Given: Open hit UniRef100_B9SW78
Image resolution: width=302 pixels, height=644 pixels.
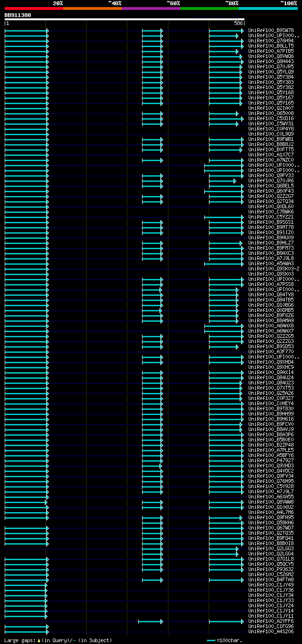Looking at the screenshot, I should tap(271, 30).
